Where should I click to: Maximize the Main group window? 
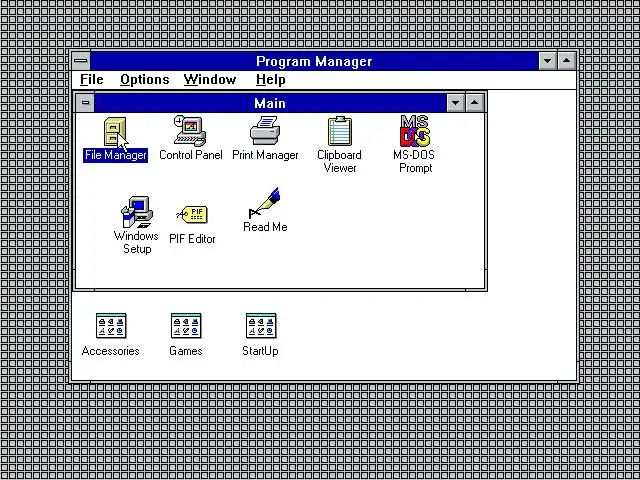pos(474,103)
